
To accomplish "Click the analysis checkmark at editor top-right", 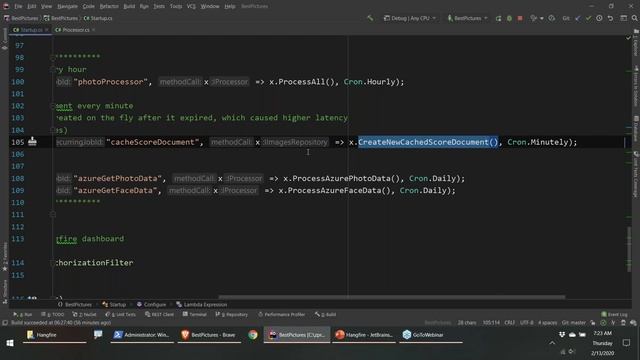I will coord(629,38).
